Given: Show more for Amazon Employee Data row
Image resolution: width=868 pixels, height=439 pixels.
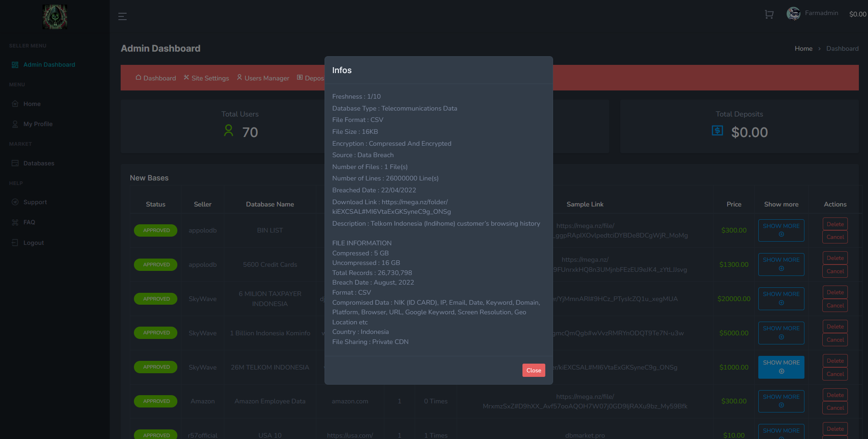Looking at the screenshot, I should point(781,401).
